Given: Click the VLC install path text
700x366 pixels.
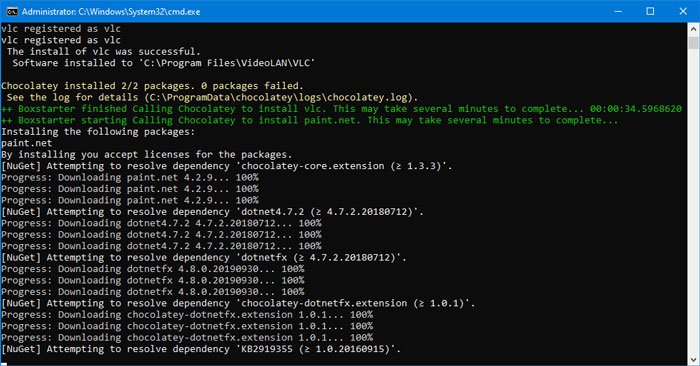Looking at the screenshot, I should pyautogui.click(x=229, y=63).
